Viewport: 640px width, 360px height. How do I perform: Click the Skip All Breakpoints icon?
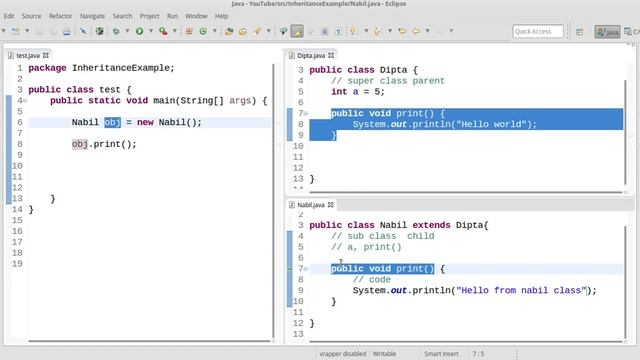(99, 31)
